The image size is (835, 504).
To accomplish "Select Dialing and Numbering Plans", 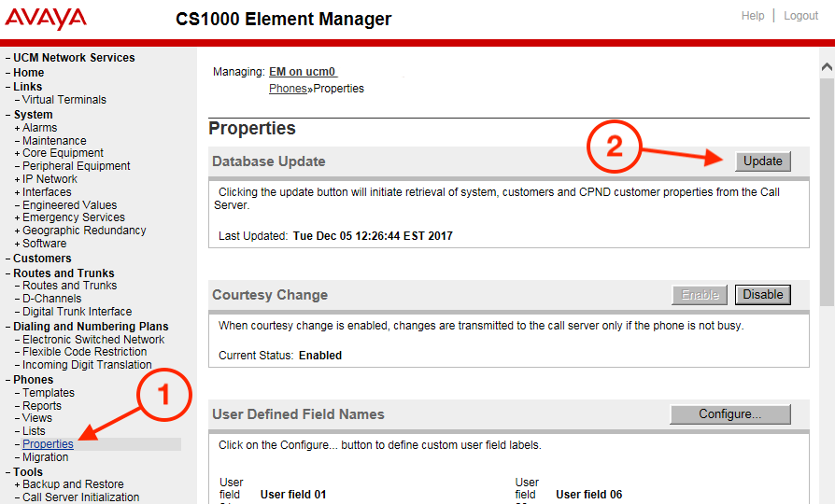I will [x=91, y=327].
